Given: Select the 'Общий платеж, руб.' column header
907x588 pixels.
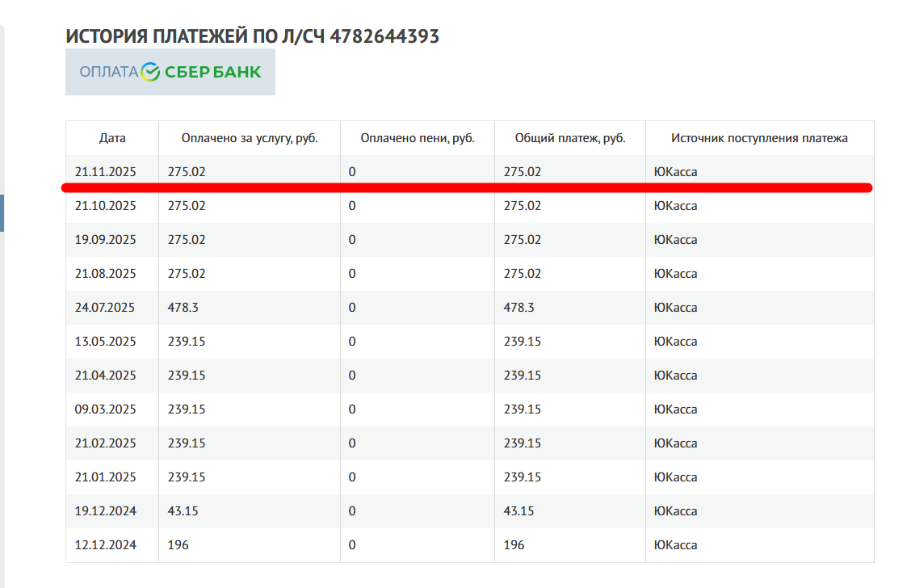Looking at the screenshot, I should 570,138.
